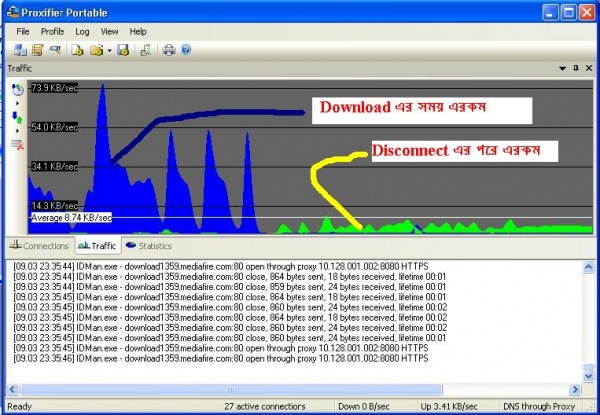Click the horizontal scrollbar left arrow
The width and height of the screenshot is (600, 415).
12,390
